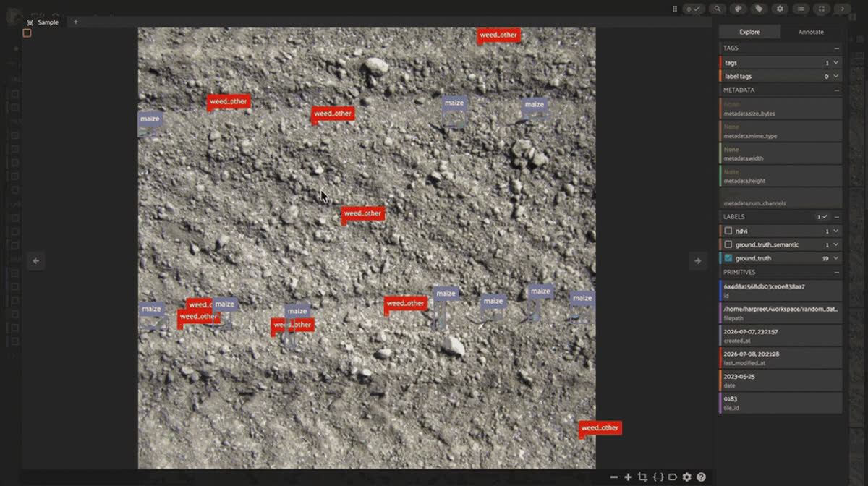Click the LABELS visible count checkmark
The height and width of the screenshot is (486, 868).
tap(822, 216)
